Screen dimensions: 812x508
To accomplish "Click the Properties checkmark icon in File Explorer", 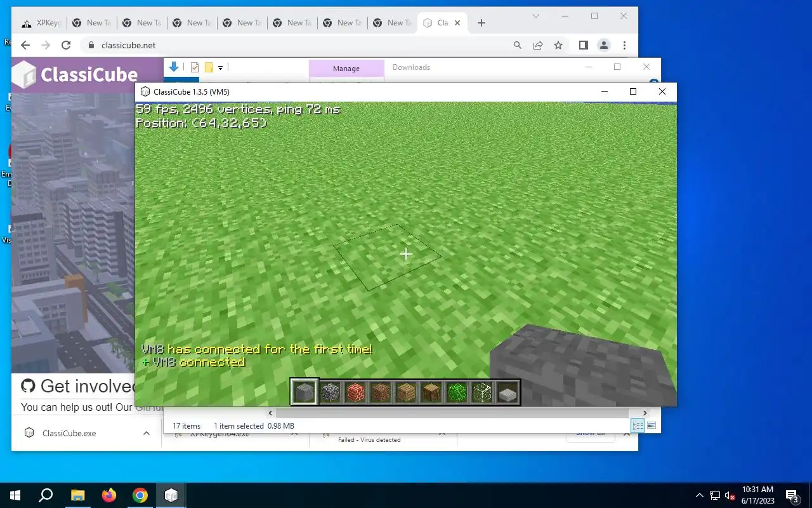I will click(x=195, y=67).
